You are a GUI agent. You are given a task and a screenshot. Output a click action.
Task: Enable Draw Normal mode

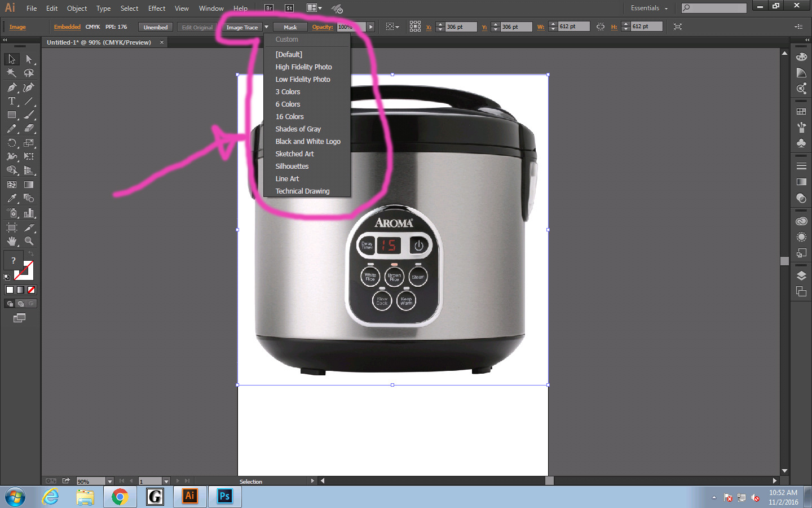pos(10,304)
